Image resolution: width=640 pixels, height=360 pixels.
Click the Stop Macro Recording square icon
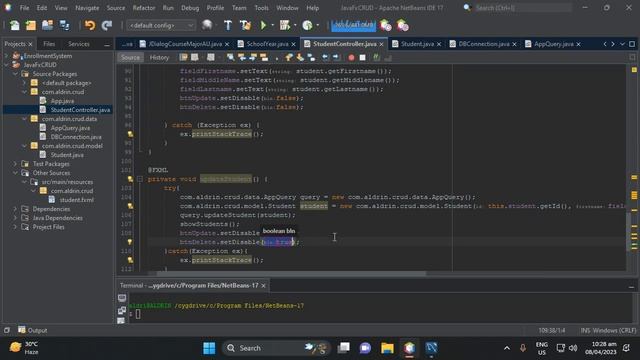(362, 58)
